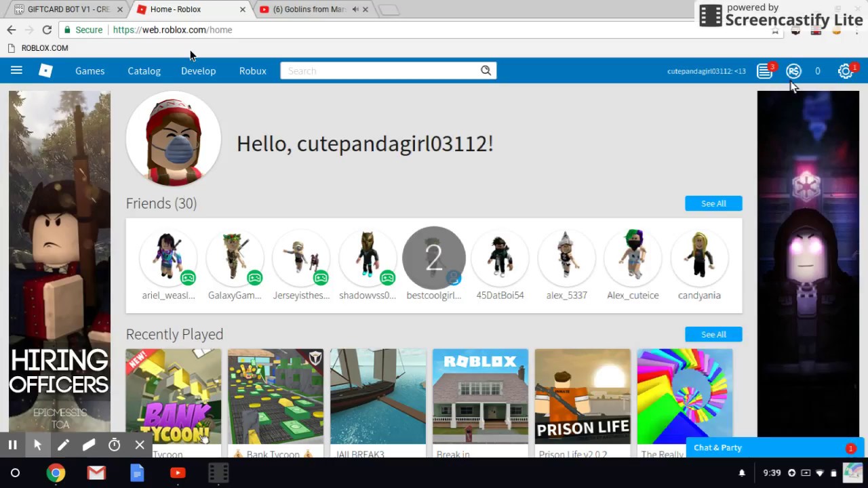
Task: Select the Screencastify pen tool
Action: [63, 445]
